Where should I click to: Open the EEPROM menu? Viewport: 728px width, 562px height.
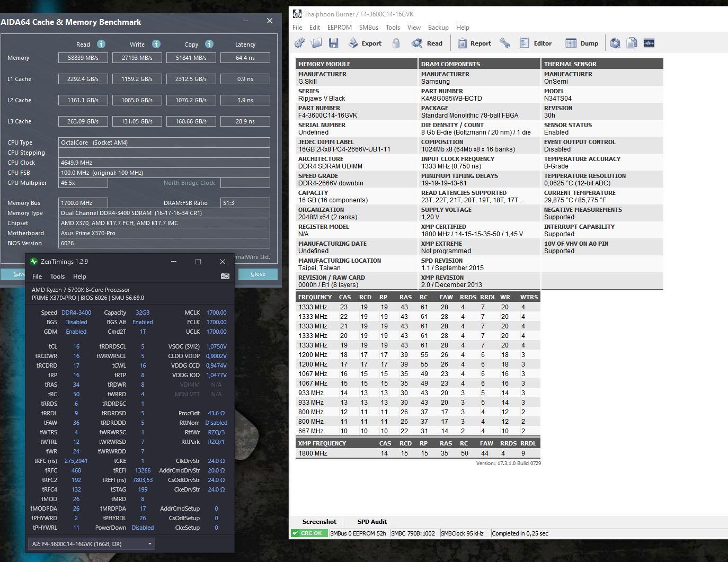pos(340,27)
